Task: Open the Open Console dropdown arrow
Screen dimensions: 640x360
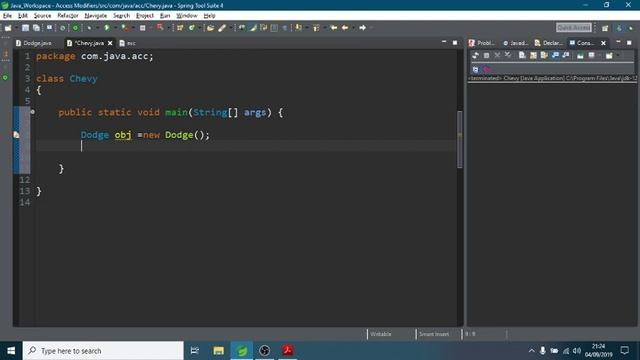Action: (618, 55)
